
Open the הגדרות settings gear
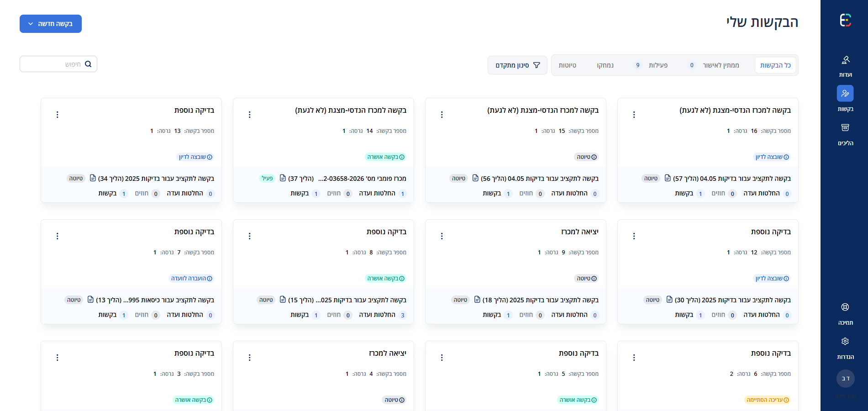pos(845,341)
